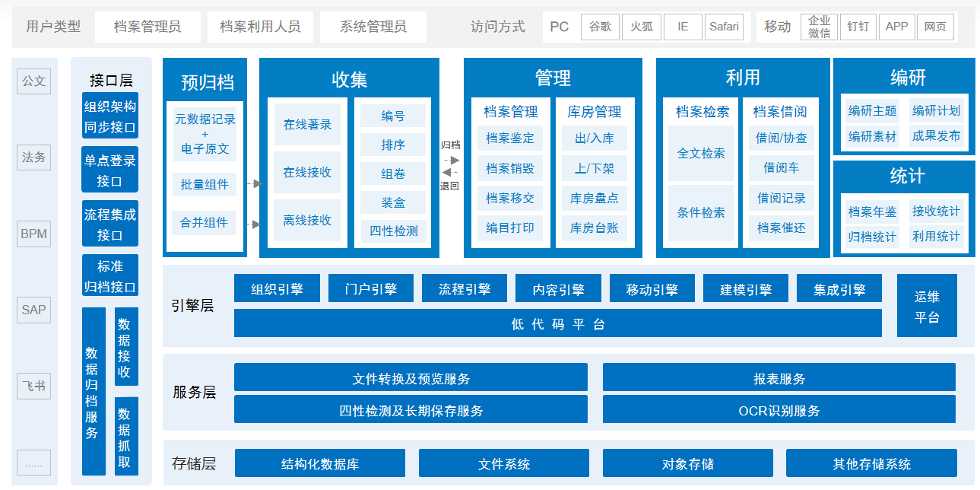Click the 火狐 browser box
Screen dimensions: 980x490
642,27
